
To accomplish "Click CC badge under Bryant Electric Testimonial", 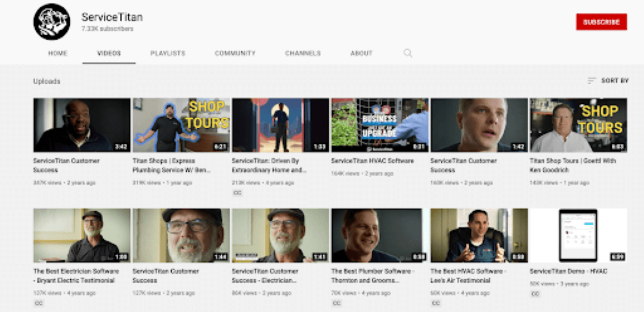I will tap(39, 304).
